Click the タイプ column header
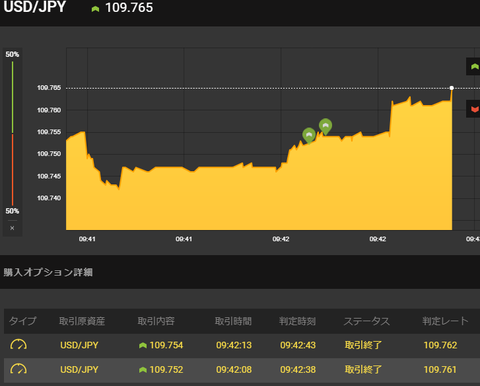The width and height of the screenshot is (480, 386). coord(22,321)
